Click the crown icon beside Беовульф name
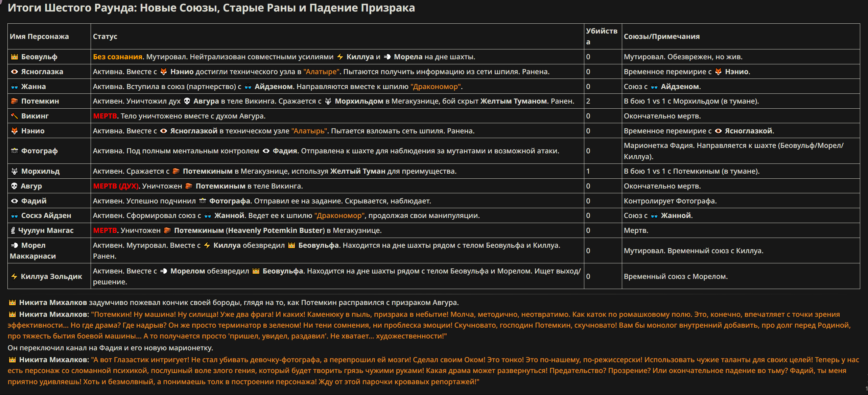Screen dimensions: 868x395 tap(14, 57)
